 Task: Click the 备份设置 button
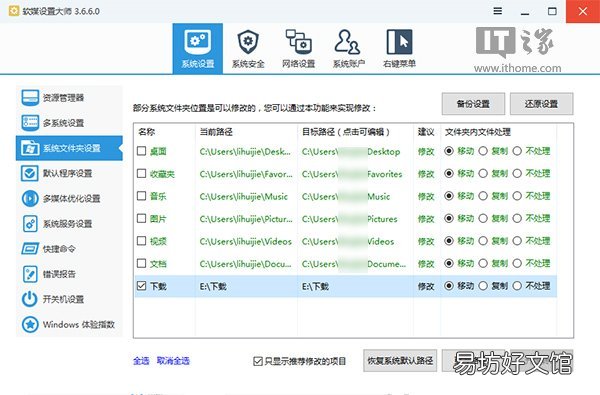(473, 104)
